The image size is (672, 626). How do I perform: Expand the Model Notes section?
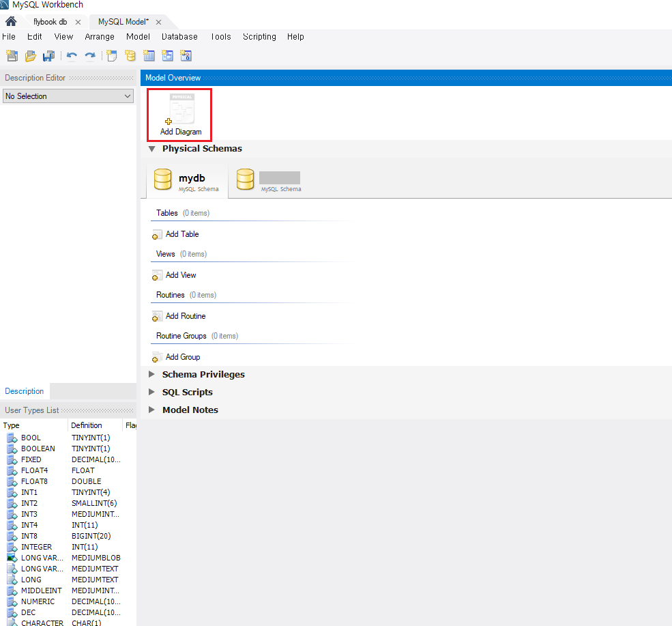tap(151, 410)
